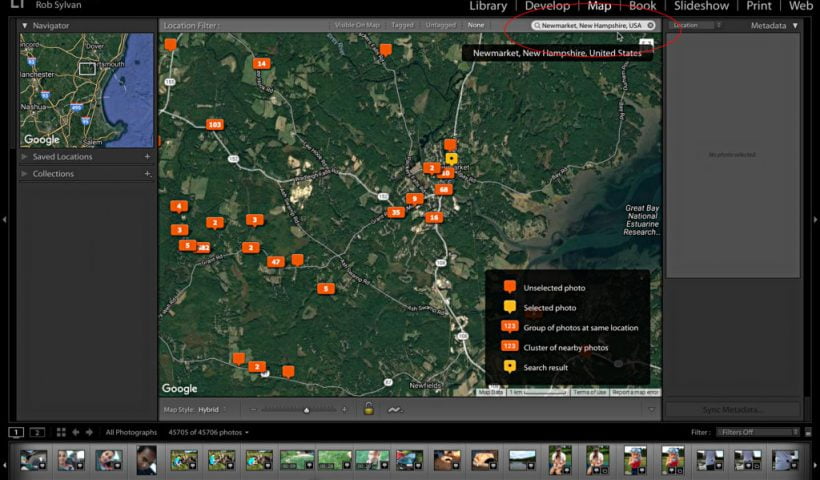The image size is (820, 480).
Task: Zoom out the map with minus
Action: pos(254,410)
